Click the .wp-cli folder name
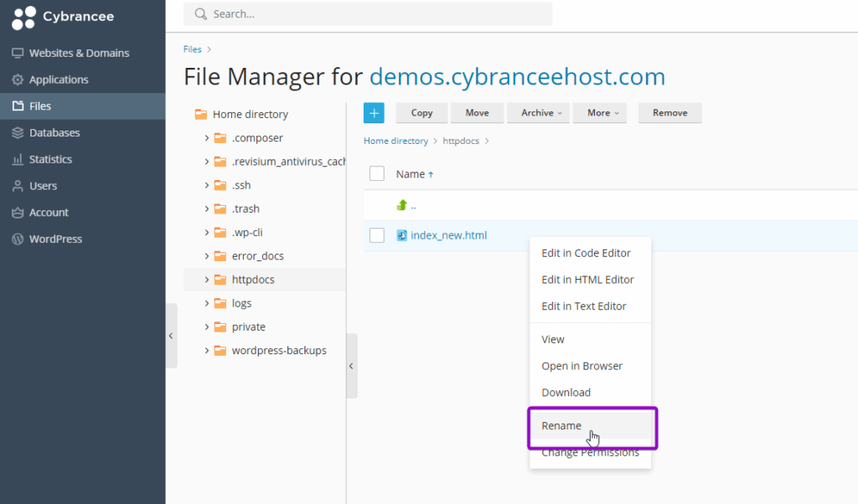The image size is (858, 504). pyautogui.click(x=247, y=232)
